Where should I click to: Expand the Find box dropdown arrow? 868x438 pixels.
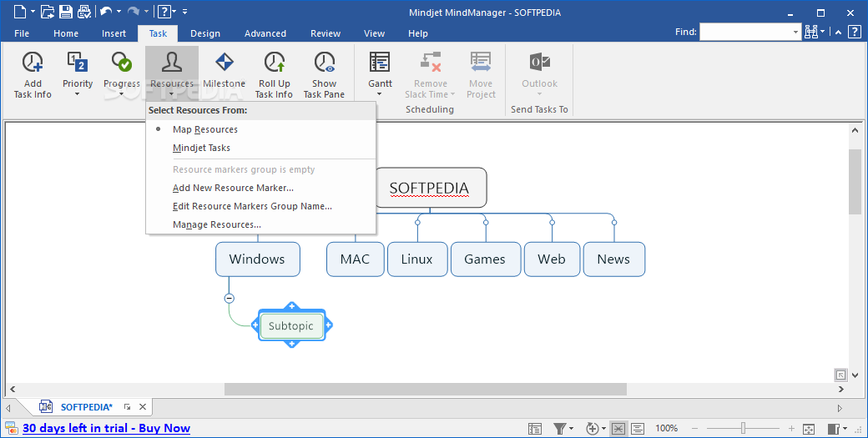[x=796, y=32]
